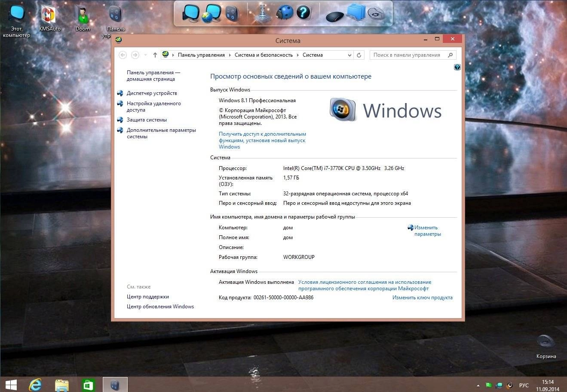Launch the KMSAuto desktop shortcut
The height and width of the screenshot is (392, 567).
click(x=50, y=19)
